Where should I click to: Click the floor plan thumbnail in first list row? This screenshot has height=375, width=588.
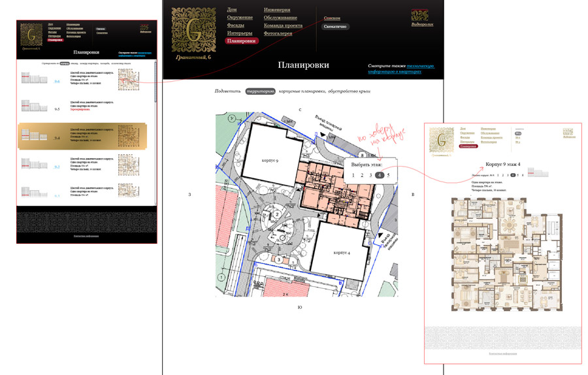click(x=128, y=79)
